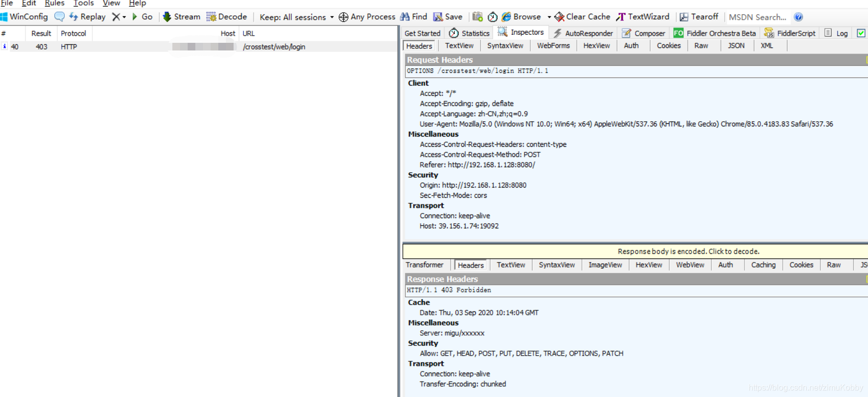
Task: Select request SyntaxView inspector tab
Action: pyautogui.click(x=505, y=46)
